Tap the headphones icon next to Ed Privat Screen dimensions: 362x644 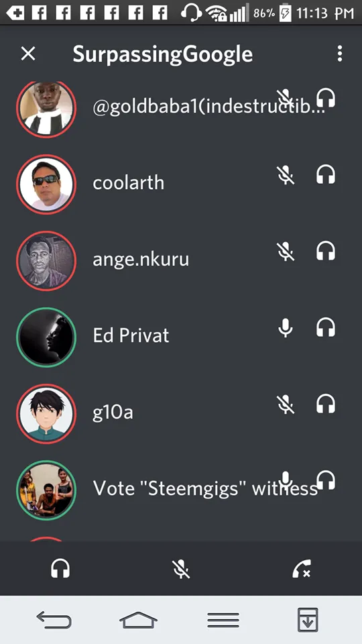tap(326, 327)
